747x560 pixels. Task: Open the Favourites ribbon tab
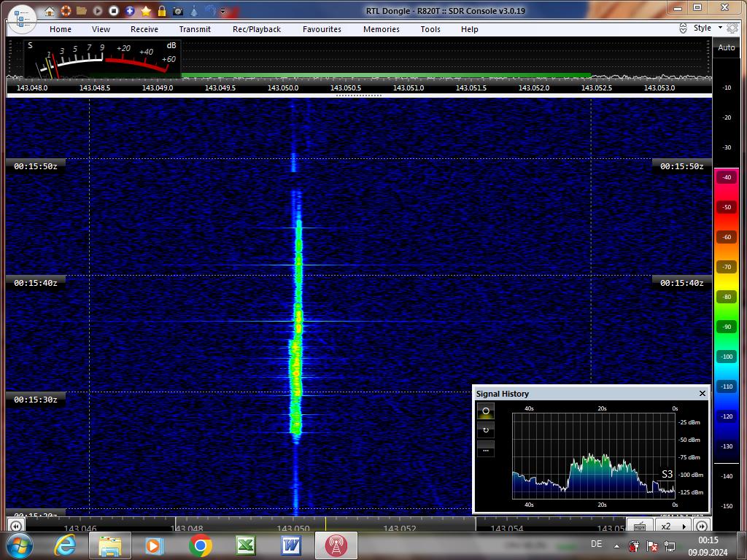(322, 29)
